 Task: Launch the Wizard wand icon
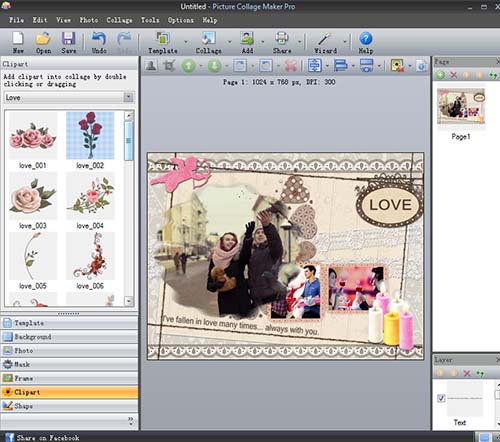324,39
